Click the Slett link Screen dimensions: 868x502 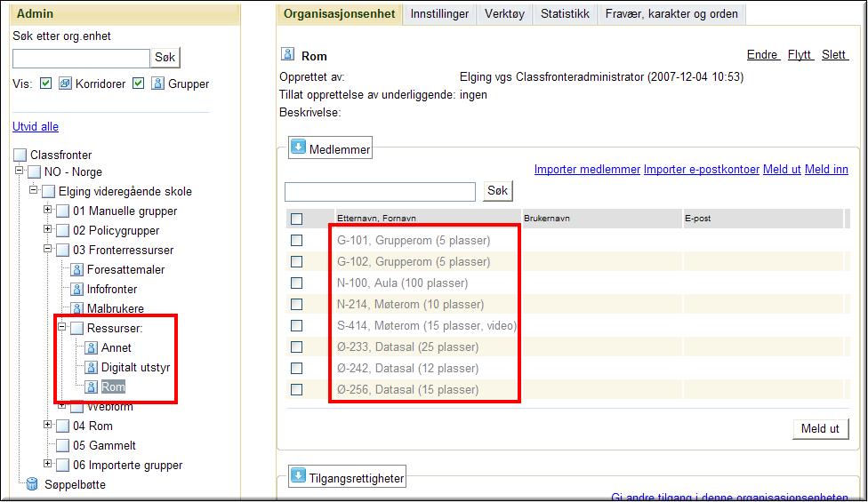coord(833,55)
